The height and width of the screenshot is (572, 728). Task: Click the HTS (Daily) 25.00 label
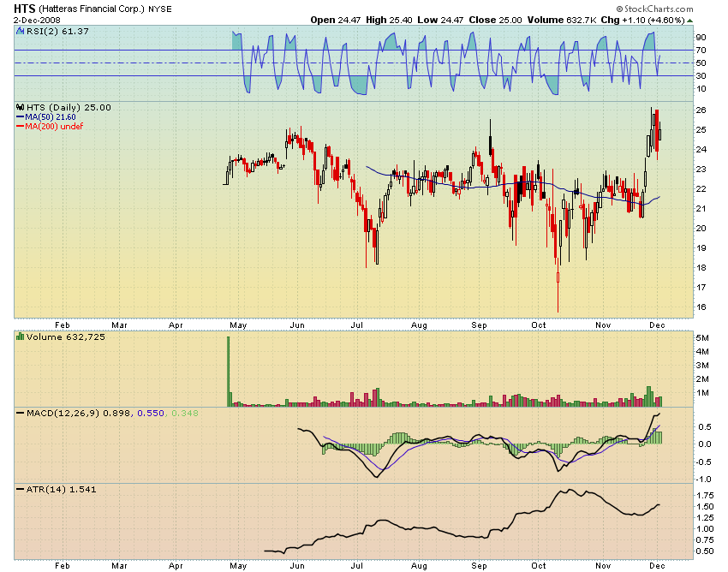point(69,107)
